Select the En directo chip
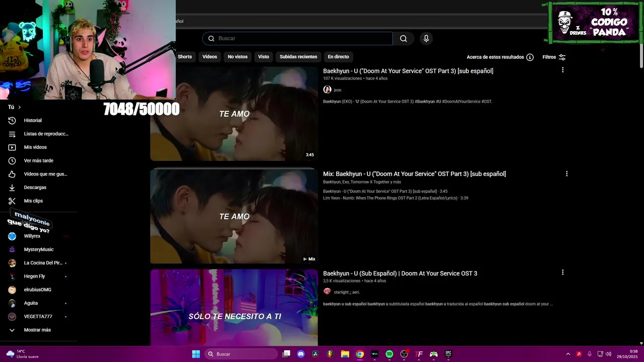This screenshot has height=362, width=644. point(338,57)
